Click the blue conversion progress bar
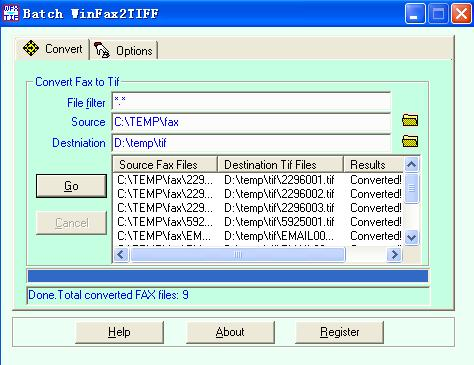The height and width of the screenshot is (365, 474). [228, 276]
